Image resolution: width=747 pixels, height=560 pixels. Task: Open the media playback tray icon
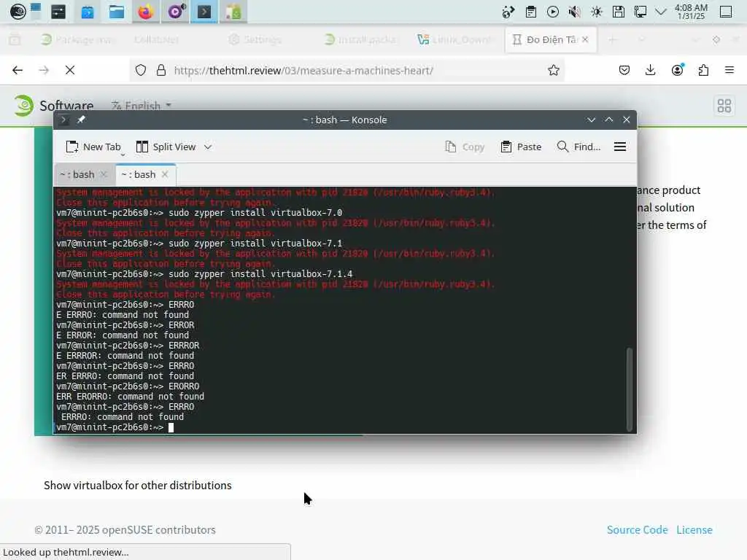(x=553, y=12)
